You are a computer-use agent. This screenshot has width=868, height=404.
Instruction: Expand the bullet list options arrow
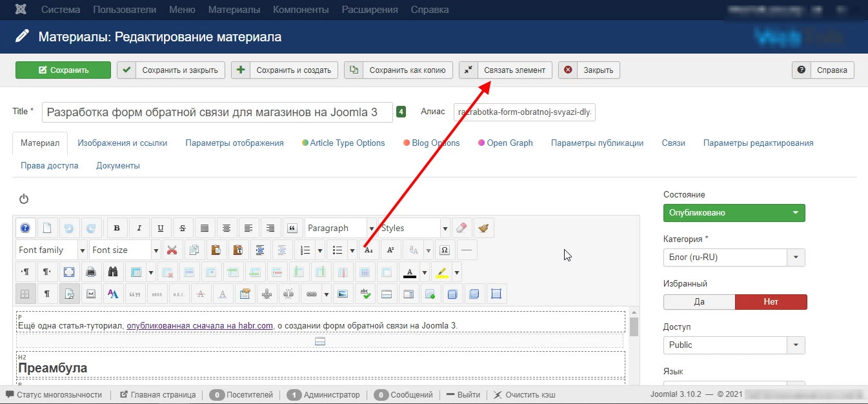coord(352,250)
